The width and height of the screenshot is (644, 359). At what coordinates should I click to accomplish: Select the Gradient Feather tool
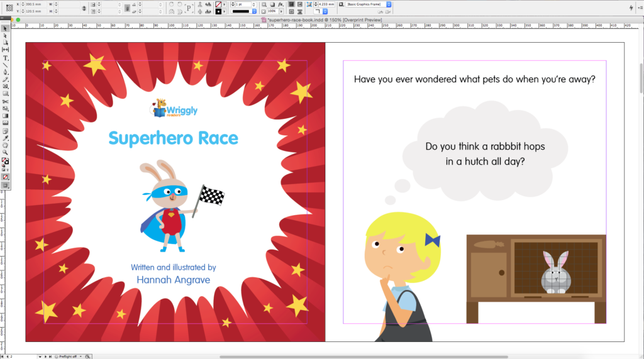point(5,123)
